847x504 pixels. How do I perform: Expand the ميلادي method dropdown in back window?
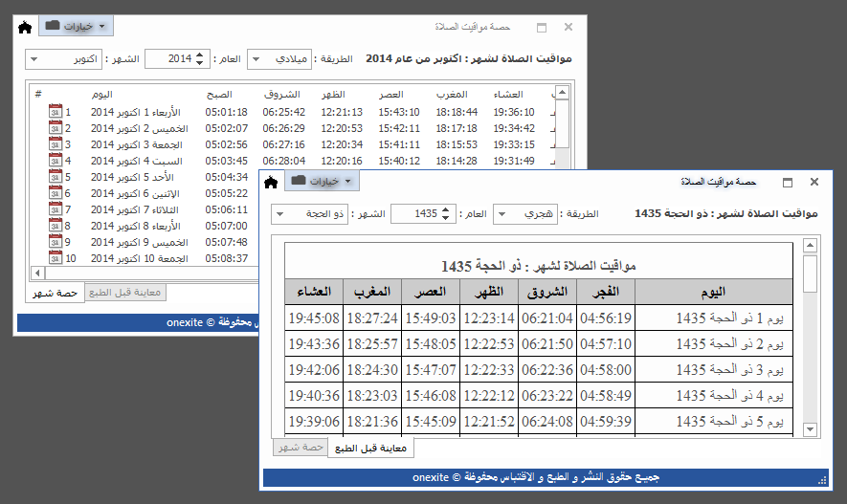coord(256,59)
